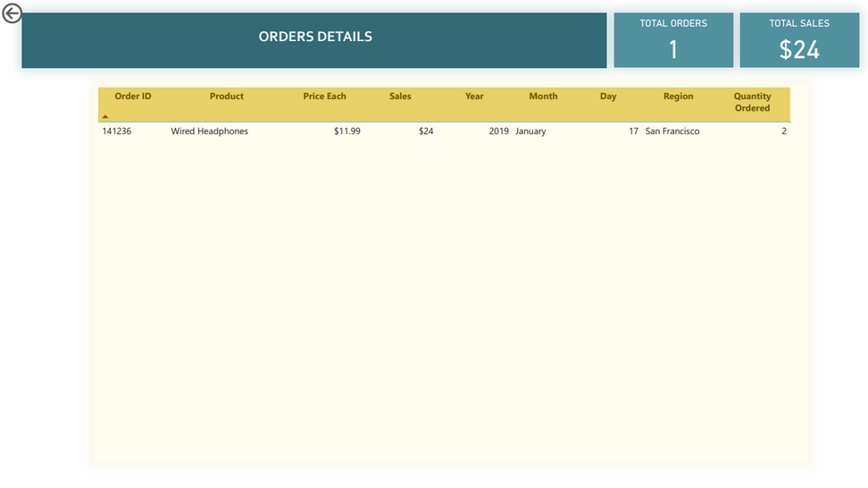
Task: Click the Region column header
Action: 678,97
